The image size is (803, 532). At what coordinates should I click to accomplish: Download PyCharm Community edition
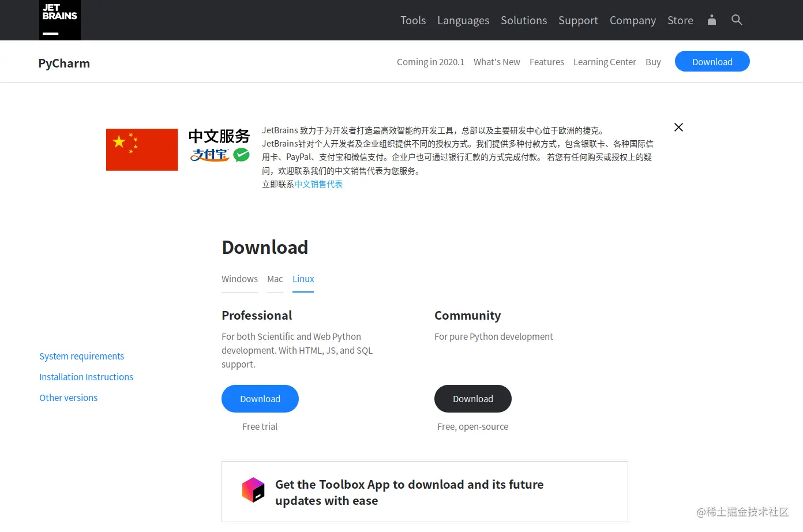point(472,398)
